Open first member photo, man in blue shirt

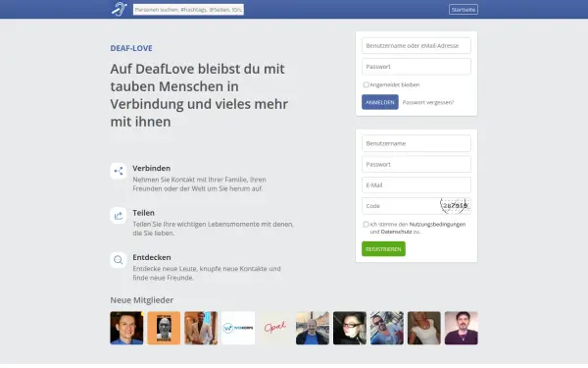[x=126, y=328]
